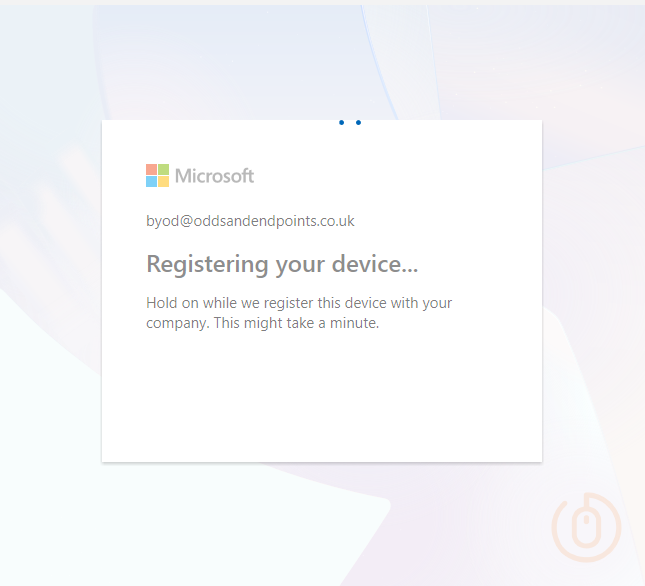Click the right loading progress dot
This screenshot has height=586, width=645.
tap(358, 123)
